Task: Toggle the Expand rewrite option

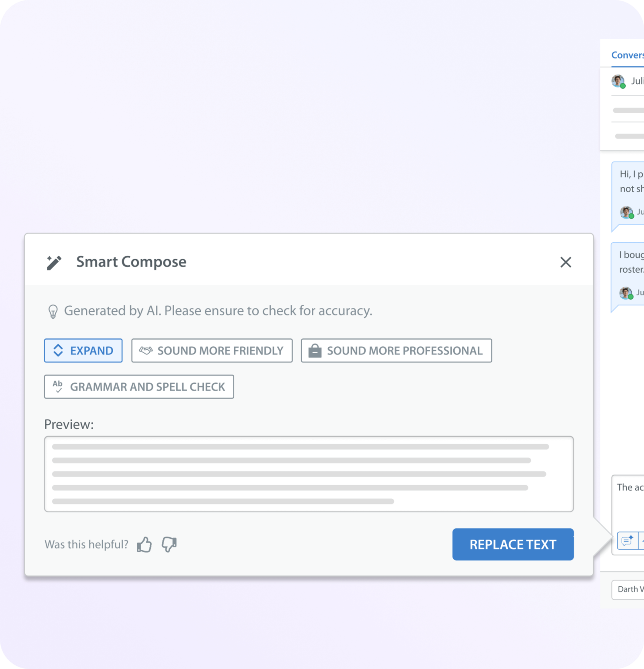Action: 83,350
